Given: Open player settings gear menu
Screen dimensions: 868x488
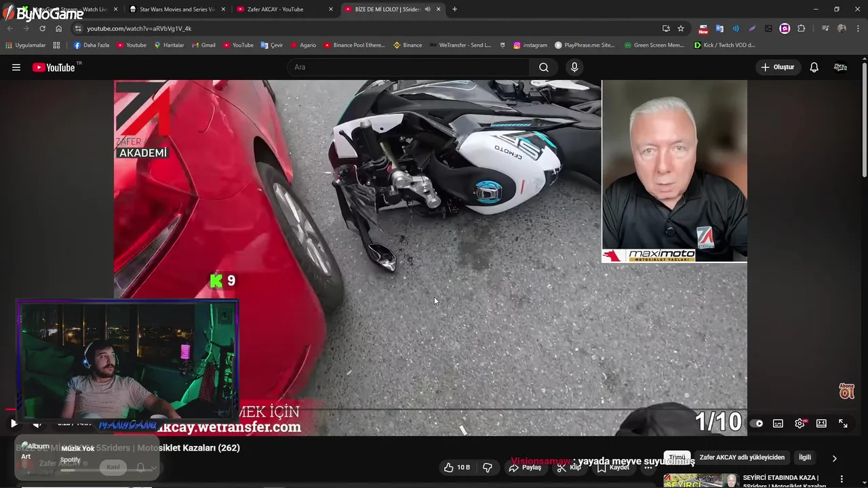Looking at the screenshot, I should click(800, 424).
